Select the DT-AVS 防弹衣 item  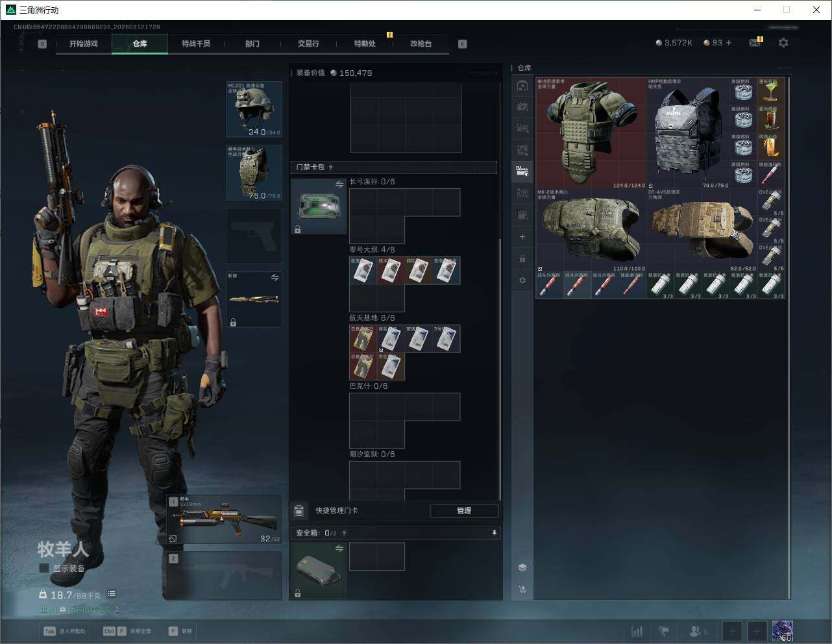[x=702, y=230]
